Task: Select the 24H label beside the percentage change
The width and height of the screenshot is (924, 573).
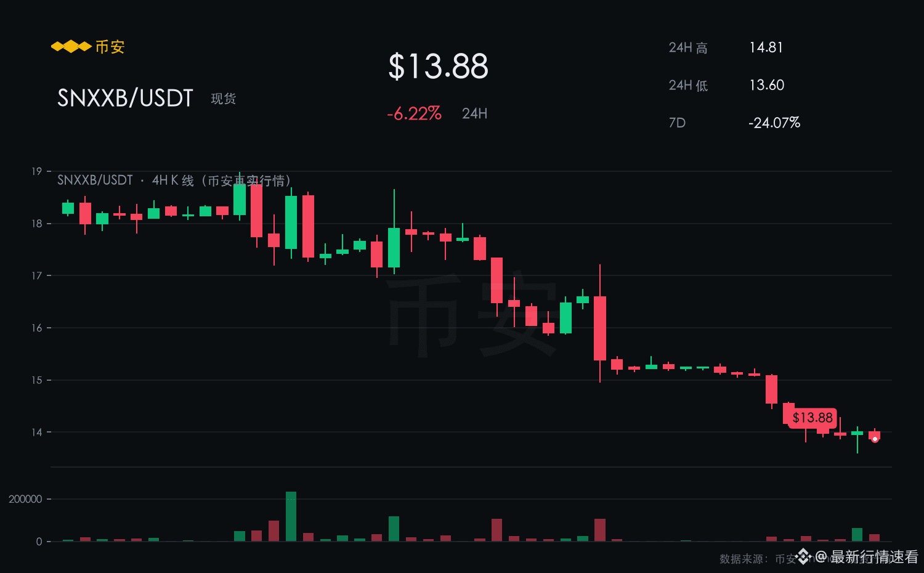Action: coord(474,113)
